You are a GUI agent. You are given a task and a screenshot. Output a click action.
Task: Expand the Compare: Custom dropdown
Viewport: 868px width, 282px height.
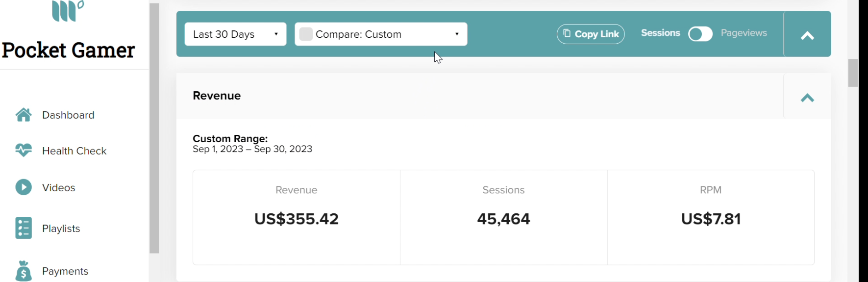click(x=381, y=34)
